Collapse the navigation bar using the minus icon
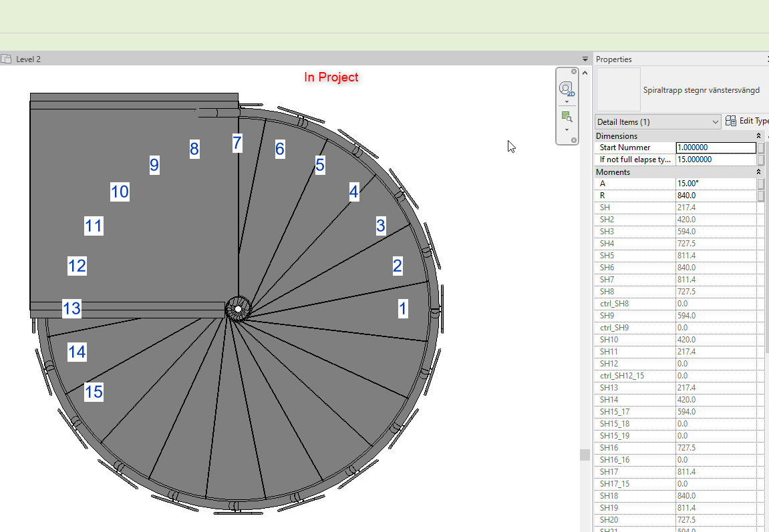The image size is (769, 532). [573, 138]
